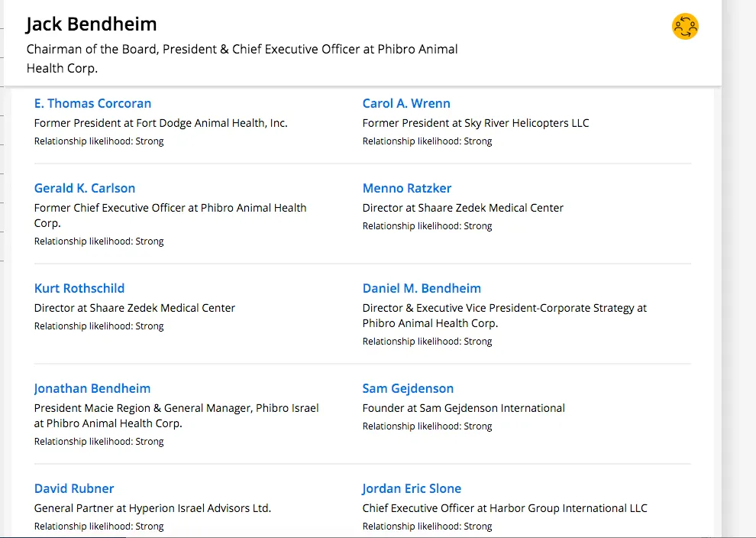Click relationship likelihood under David Rubner
Viewport: 756px width, 538px height.
99,527
